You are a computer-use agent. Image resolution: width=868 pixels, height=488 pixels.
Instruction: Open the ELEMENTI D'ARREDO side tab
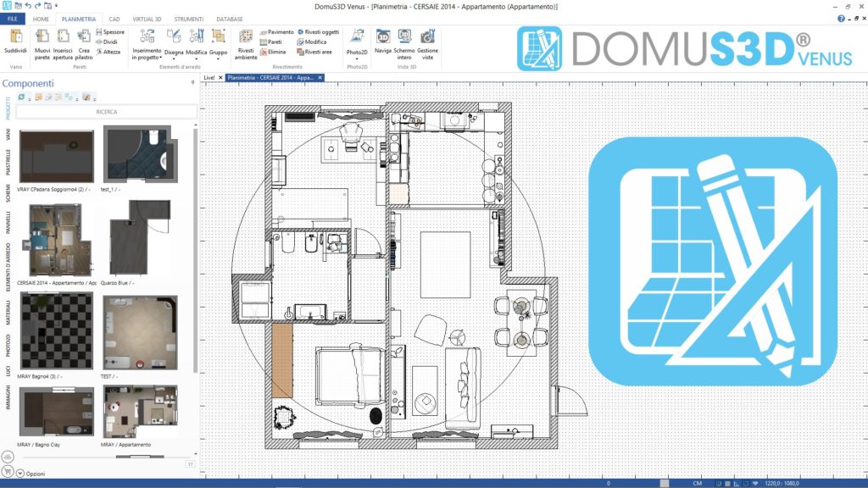tap(8, 267)
